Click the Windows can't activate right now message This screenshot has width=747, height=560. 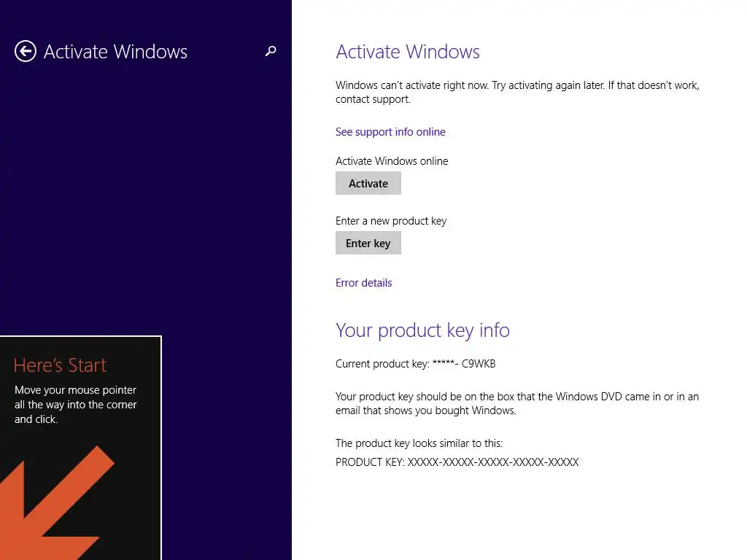[517, 92]
